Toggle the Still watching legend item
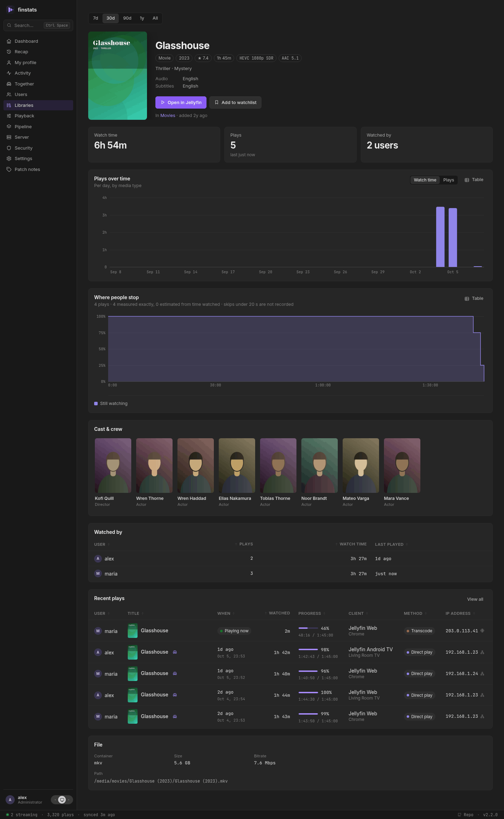Screen dimensions: 504x819 click(x=111, y=404)
